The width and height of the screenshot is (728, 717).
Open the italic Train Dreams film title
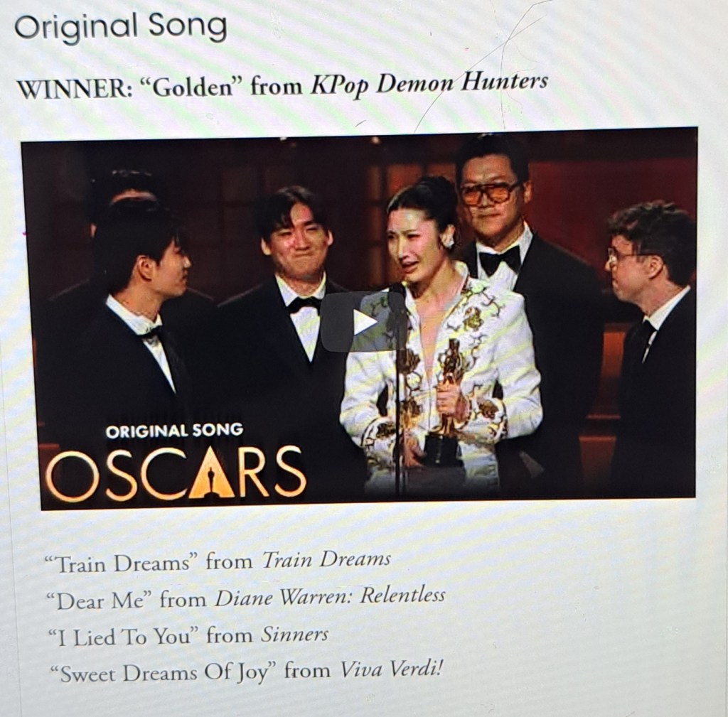(x=326, y=560)
